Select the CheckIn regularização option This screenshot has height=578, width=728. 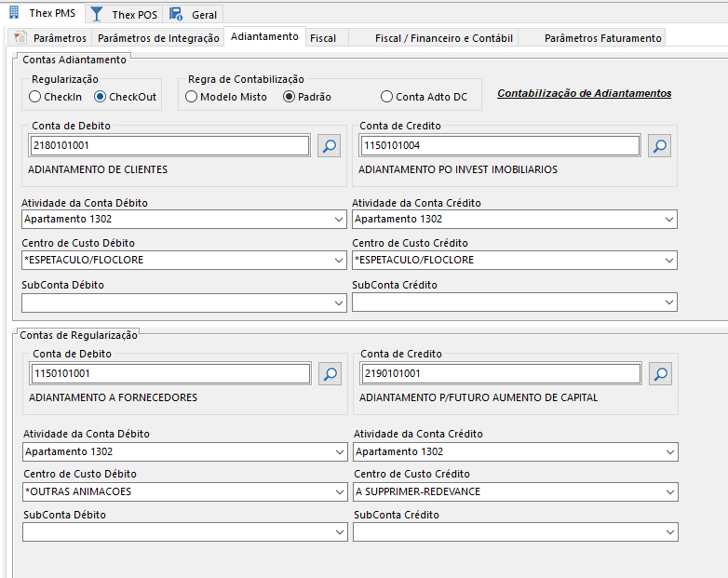(x=35, y=97)
